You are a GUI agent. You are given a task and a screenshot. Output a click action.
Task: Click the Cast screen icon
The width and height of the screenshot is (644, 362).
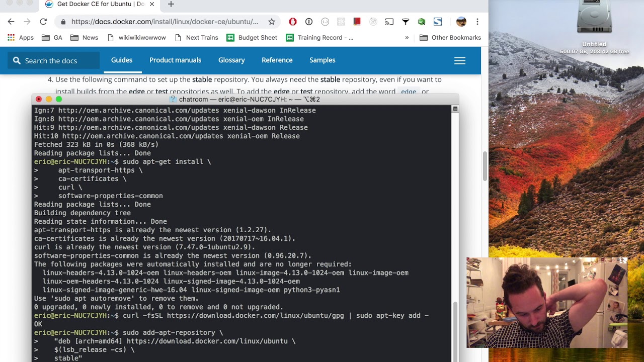[x=389, y=22]
